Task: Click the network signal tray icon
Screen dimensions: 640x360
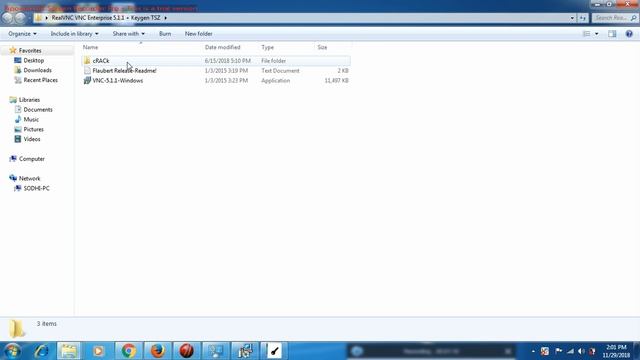Action: coord(570,351)
